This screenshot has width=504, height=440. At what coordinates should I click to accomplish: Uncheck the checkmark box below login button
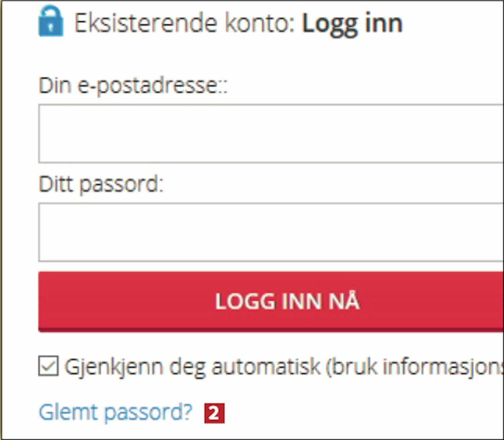(x=48, y=366)
